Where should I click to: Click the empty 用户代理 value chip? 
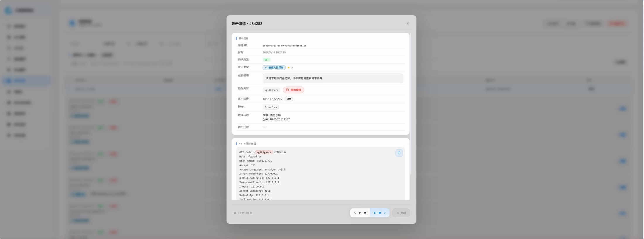(265, 127)
